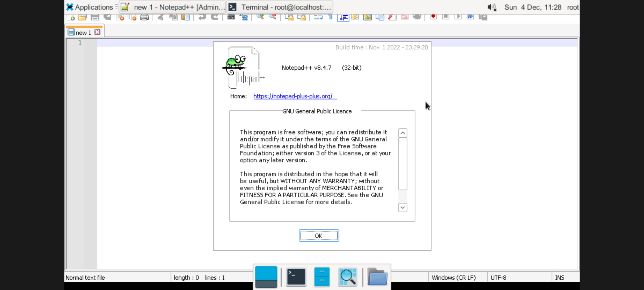
Task: Open the Find dialog from the toolbar
Action: [231, 17]
